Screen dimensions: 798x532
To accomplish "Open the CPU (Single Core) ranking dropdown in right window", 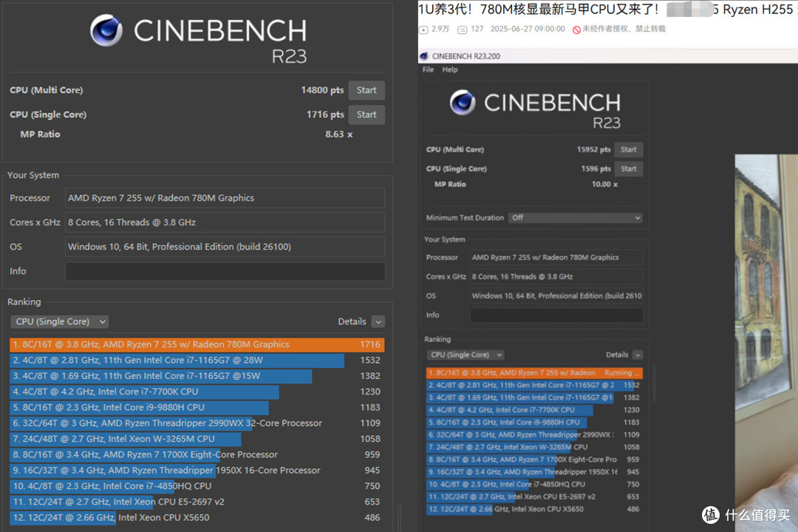I will click(465, 355).
